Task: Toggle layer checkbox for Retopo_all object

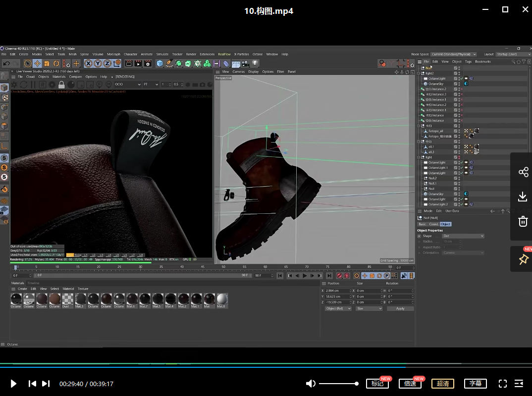Action: (455, 131)
